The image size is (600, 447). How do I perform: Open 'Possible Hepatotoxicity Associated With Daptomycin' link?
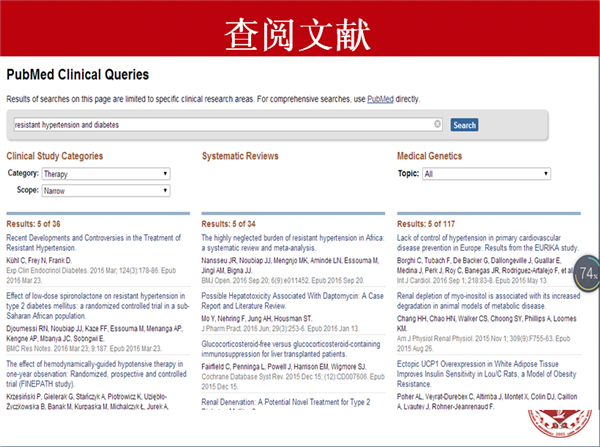(x=292, y=301)
